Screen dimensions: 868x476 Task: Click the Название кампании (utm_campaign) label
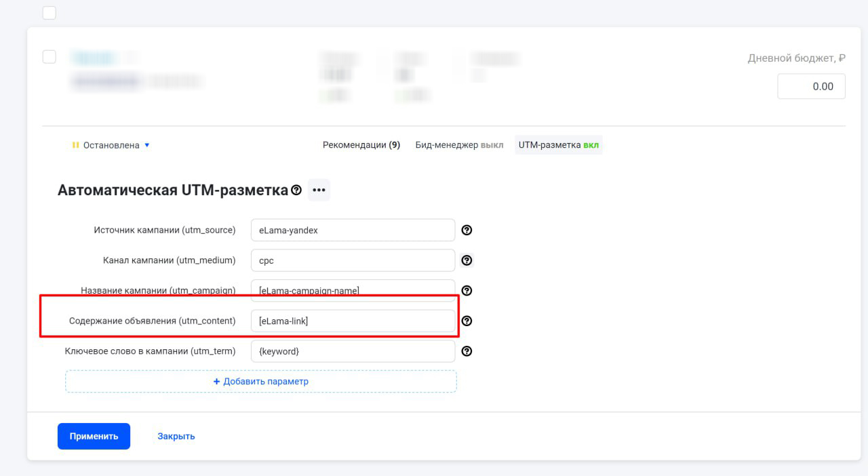click(x=158, y=291)
